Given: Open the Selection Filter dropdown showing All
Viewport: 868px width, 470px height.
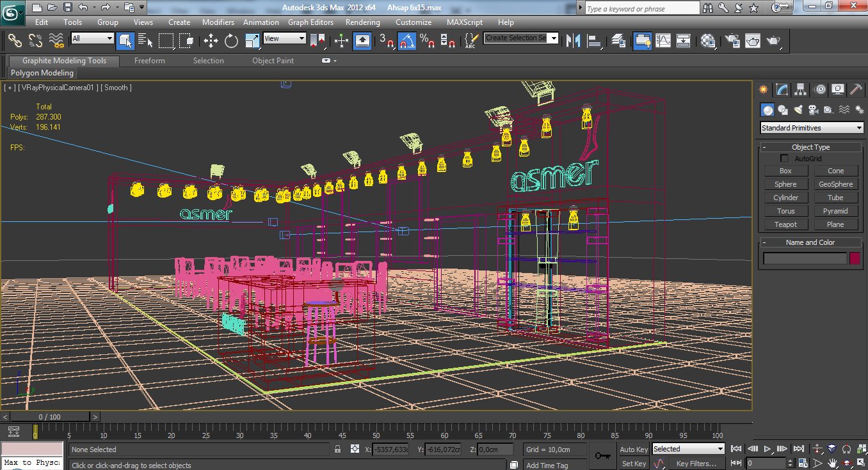Looking at the screenshot, I should click(92, 39).
